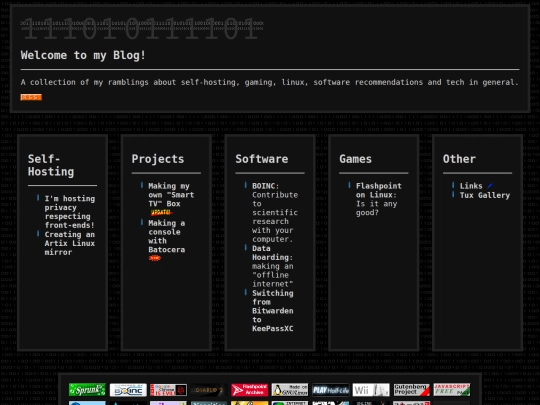
Task: Click the JavaScript Free page badge
Action: pos(452,390)
